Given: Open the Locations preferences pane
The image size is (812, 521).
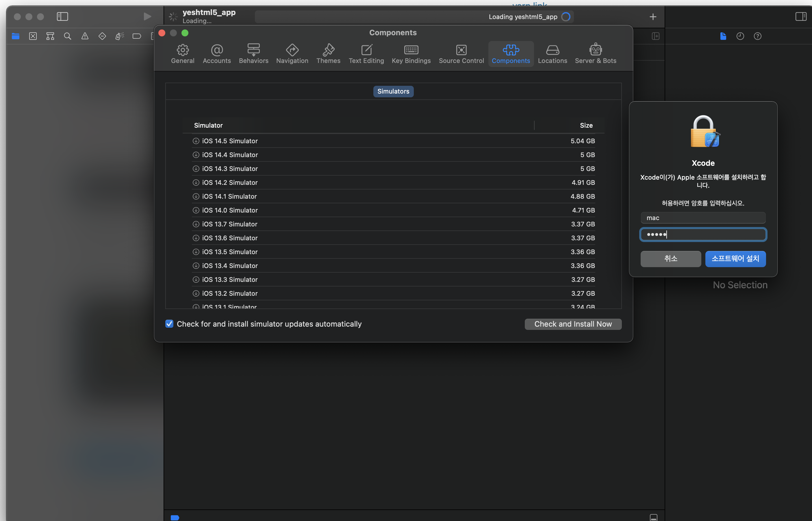Looking at the screenshot, I should pyautogui.click(x=552, y=54).
